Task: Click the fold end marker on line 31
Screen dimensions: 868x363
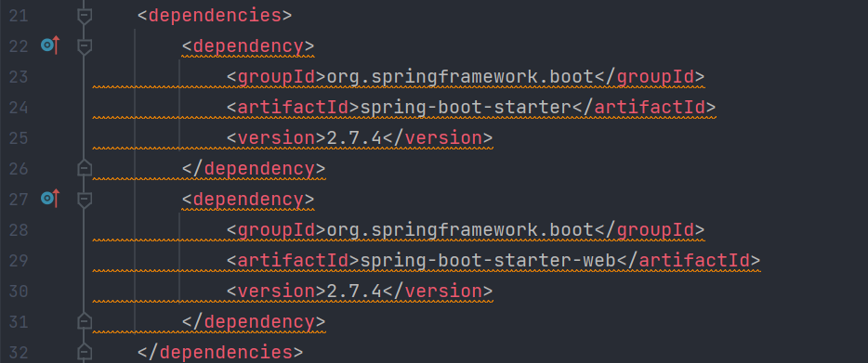Action: click(x=85, y=320)
